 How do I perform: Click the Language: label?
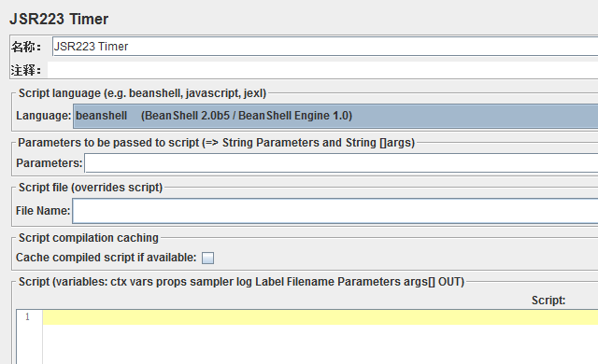point(44,116)
